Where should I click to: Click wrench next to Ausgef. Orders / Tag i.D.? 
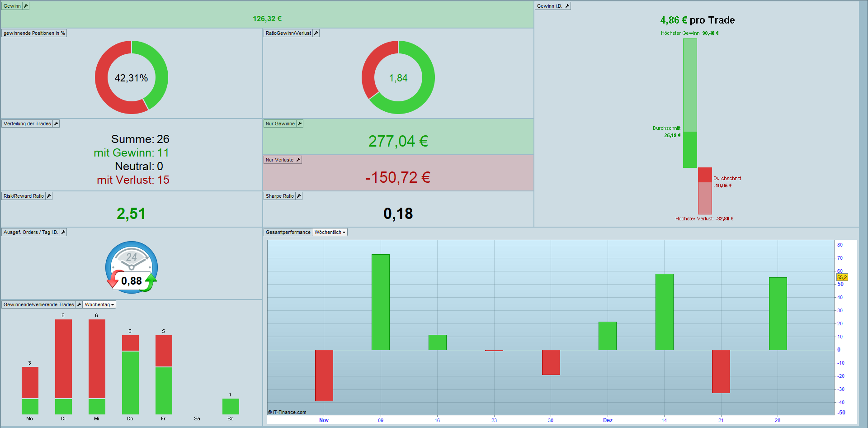(x=63, y=232)
